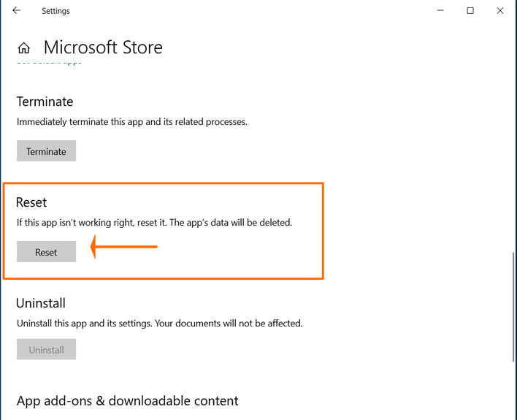The height and width of the screenshot is (420, 517).
Task: Maximize the Settings window
Action: point(470,10)
